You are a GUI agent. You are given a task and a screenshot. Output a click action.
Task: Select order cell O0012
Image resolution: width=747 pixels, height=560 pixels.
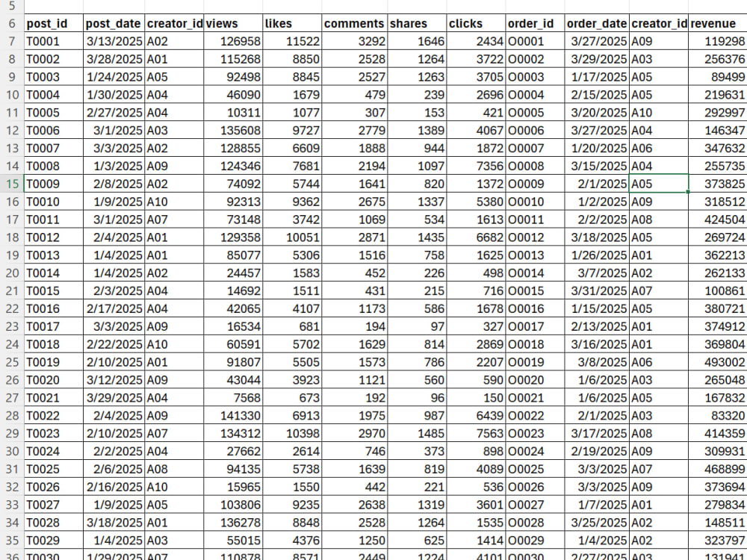click(535, 237)
